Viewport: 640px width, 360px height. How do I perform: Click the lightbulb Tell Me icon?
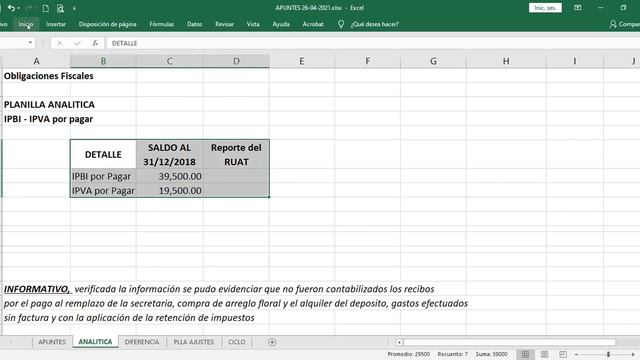pos(341,24)
